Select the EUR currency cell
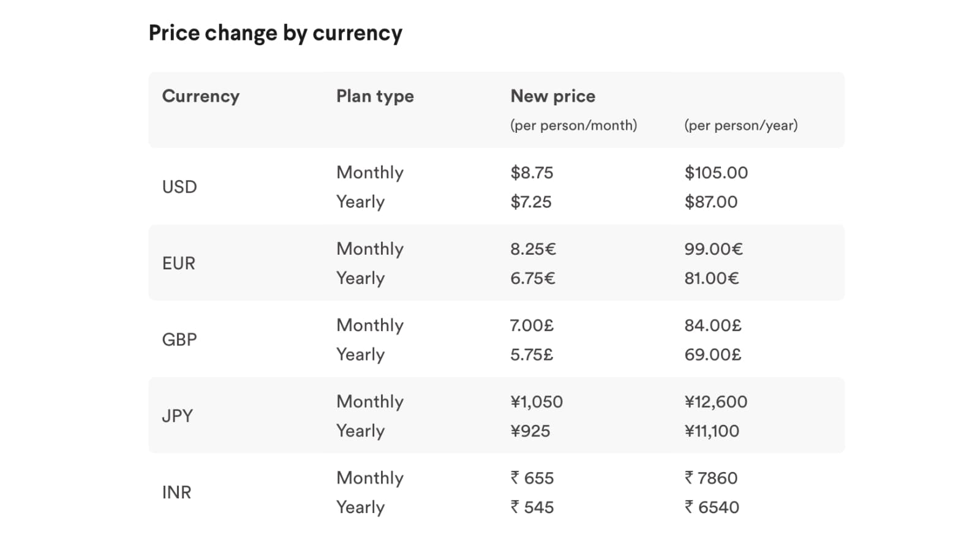The image size is (980, 551). point(179,263)
